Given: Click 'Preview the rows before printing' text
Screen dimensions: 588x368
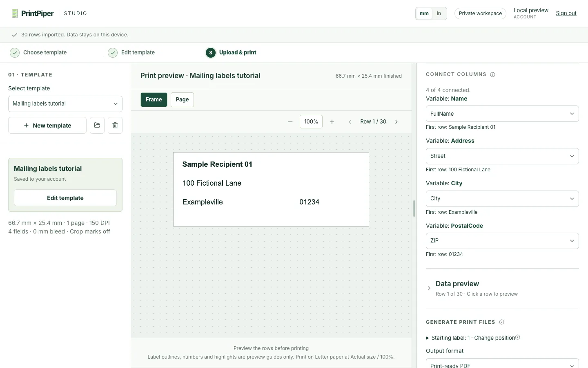Looking at the screenshot, I should click(271, 348).
